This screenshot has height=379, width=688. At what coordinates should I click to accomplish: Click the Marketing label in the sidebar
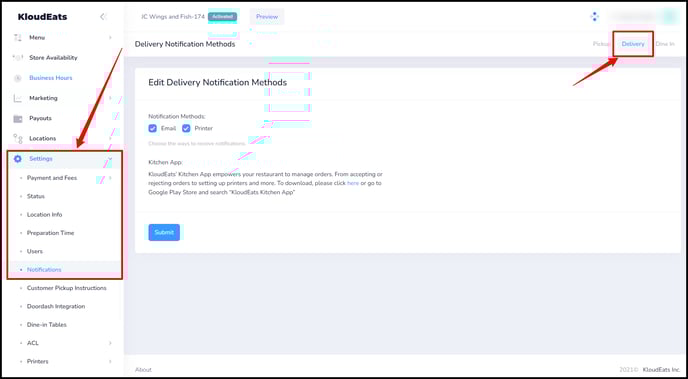click(x=43, y=98)
